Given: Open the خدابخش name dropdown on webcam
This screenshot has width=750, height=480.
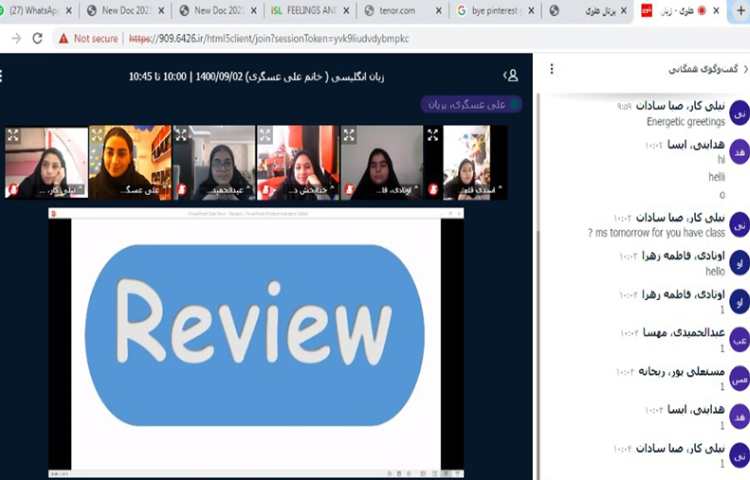Looking at the screenshot, I should coord(311,190).
